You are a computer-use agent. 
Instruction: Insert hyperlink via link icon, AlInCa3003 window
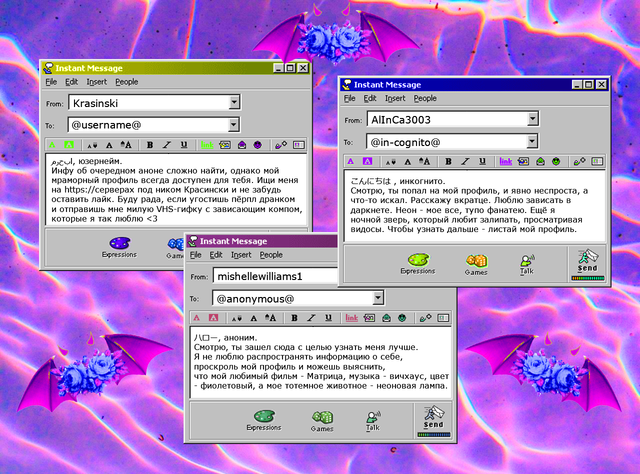[x=504, y=161]
